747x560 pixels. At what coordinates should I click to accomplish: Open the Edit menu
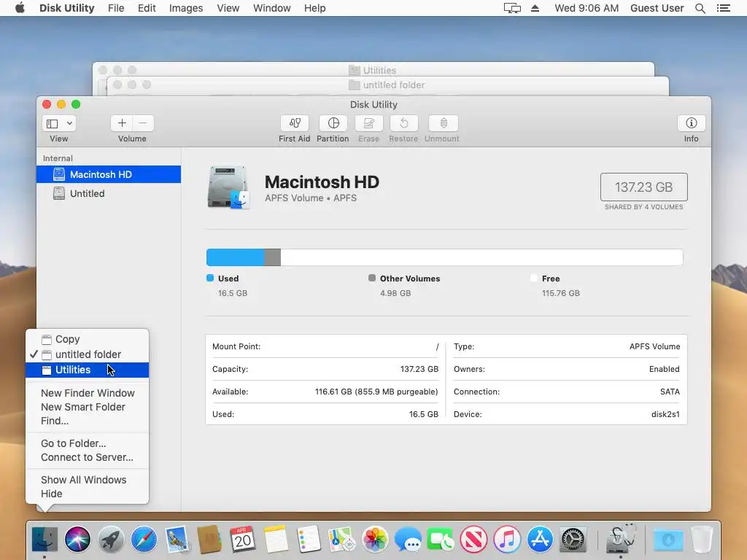(x=147, y=8)
